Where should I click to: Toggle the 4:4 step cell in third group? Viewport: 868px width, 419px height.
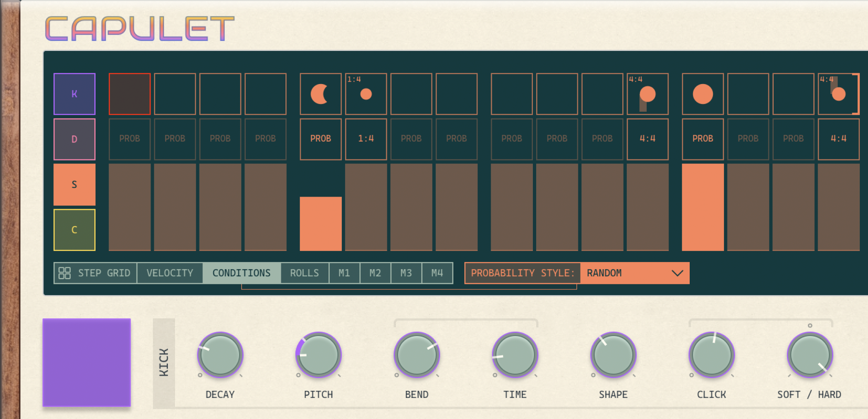(647, 94)
